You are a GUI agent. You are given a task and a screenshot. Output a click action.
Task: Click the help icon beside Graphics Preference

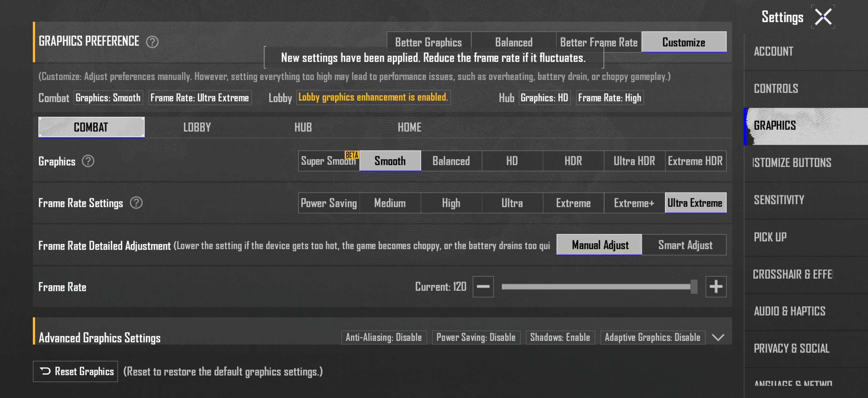152,42
